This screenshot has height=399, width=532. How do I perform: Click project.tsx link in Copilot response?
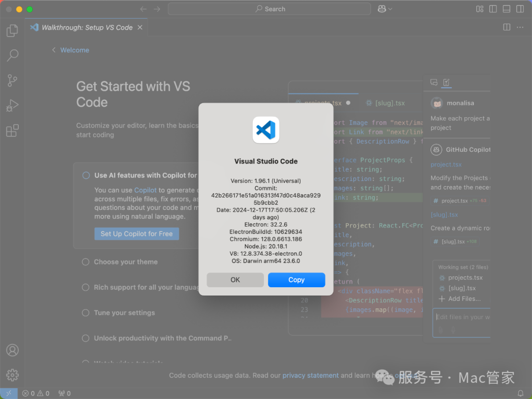pos(446,165)
